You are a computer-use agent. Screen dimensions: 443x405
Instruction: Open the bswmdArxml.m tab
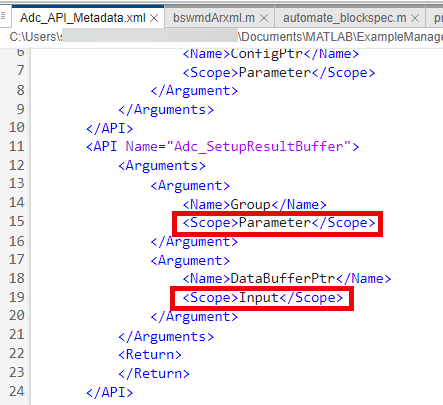pos(214,18)
